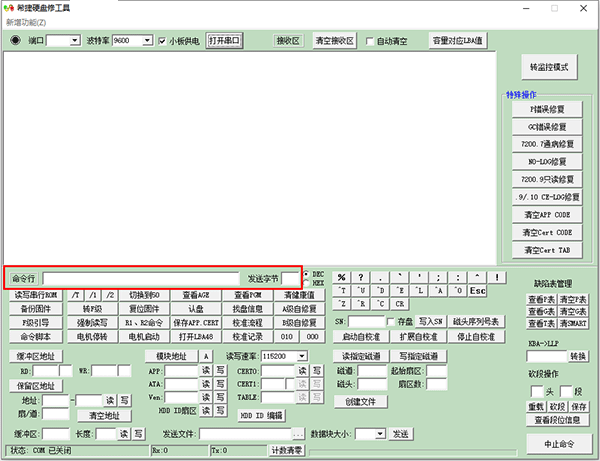The height and width of the screenshot is (461, 600).
Task: Click the 命令行 input field
Action: pos(140,278)
